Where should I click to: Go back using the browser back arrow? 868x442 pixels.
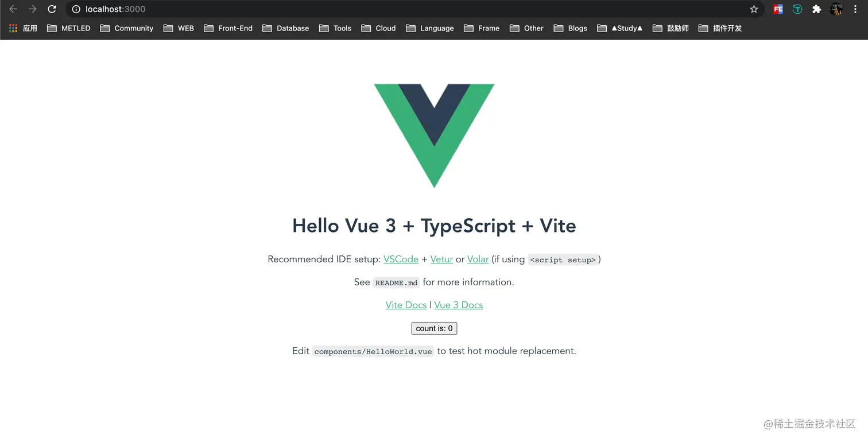(x=13, y=9)
